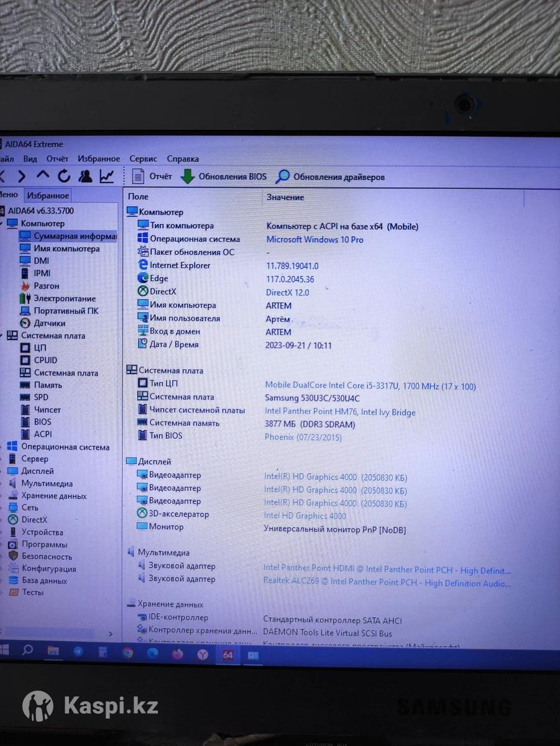The image size is (560, 746).
Task: Expand the Безопасность tree node
Action: (2, 556)
